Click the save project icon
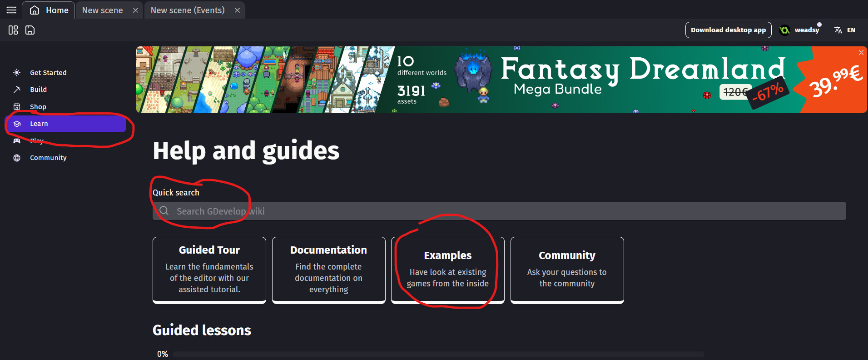868x360 pixels. point(30,30)
